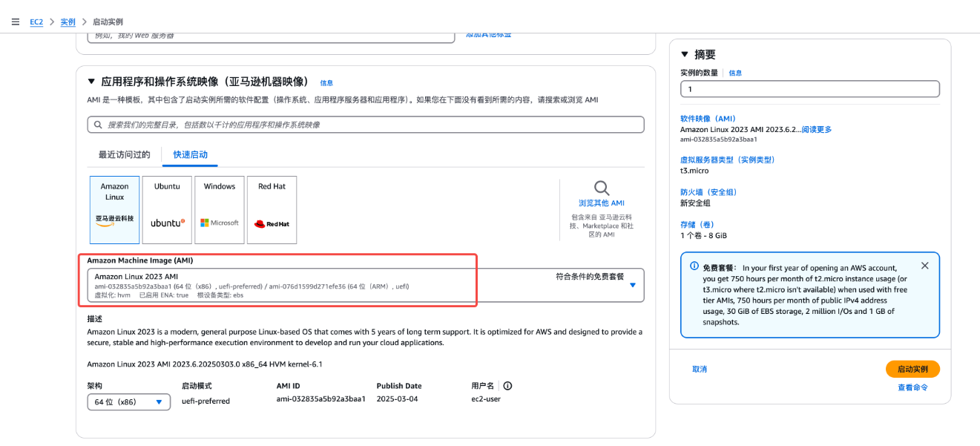
Task: Open 软件映像 (AMI) summary link
Action: (x=708, y=119)
